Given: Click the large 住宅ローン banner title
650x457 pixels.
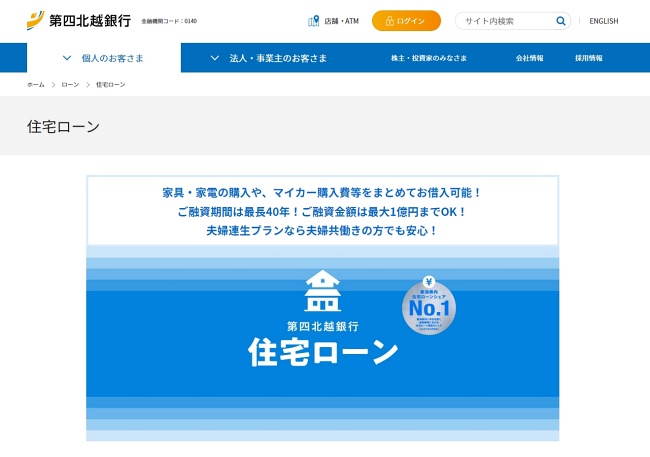Looking at the screenshot, I should click(323, 352).
